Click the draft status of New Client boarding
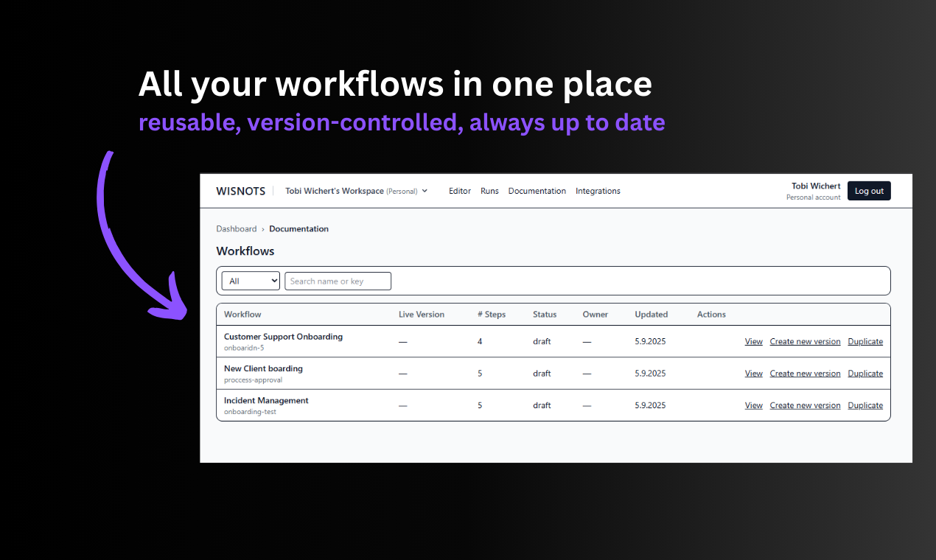The height and width of the screenshot is (560, 936). point(542,374)
